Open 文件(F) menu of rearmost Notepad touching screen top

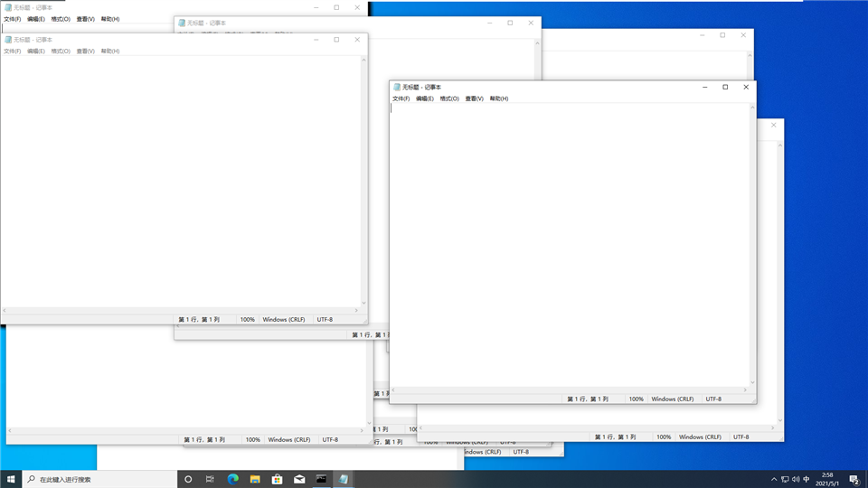(12, 19)
